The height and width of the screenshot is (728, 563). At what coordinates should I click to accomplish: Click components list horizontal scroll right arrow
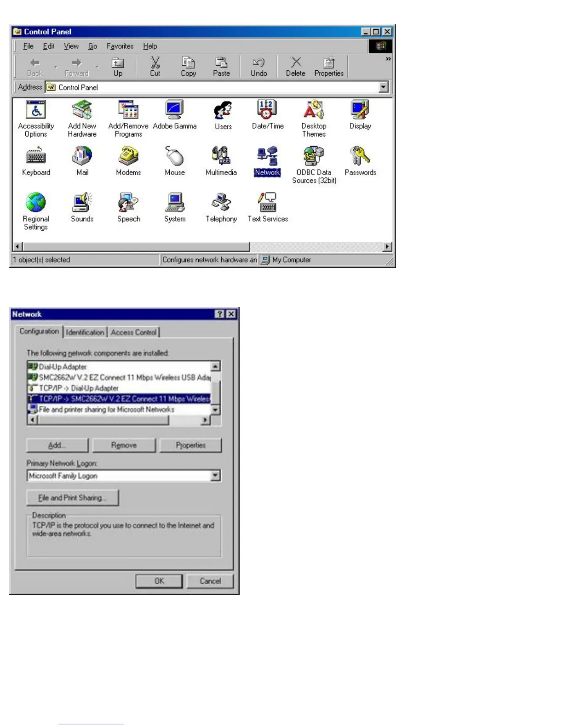(x=206, y=420)
